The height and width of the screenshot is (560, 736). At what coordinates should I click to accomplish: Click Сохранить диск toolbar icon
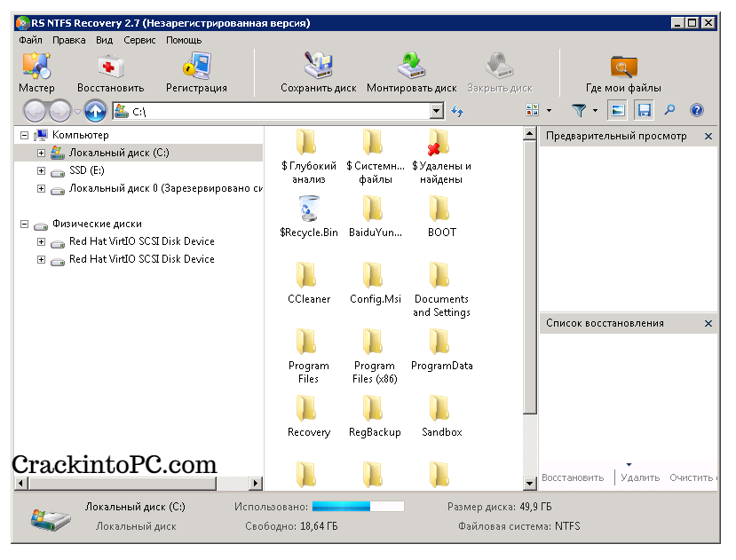click(x=318, y=66)
